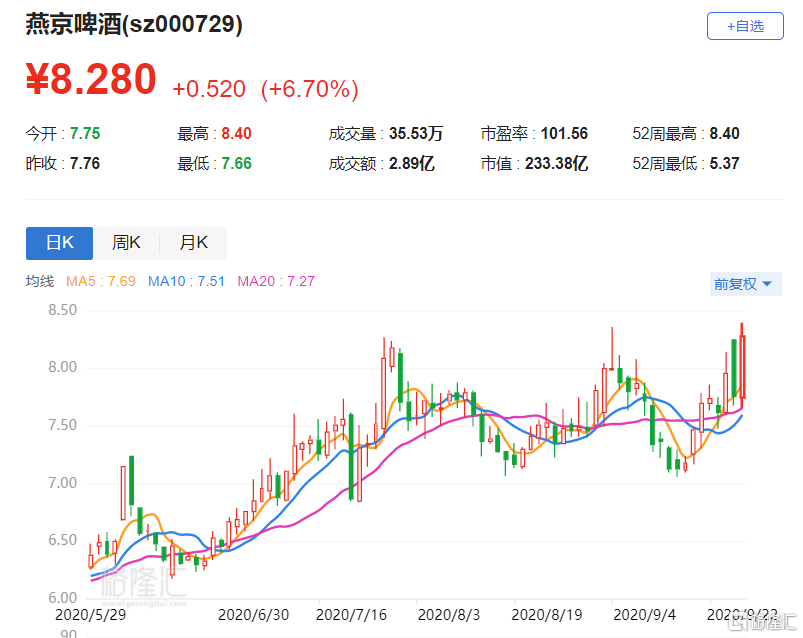Open the 前复权 adjustment dropdown

(x=745, y=284)
